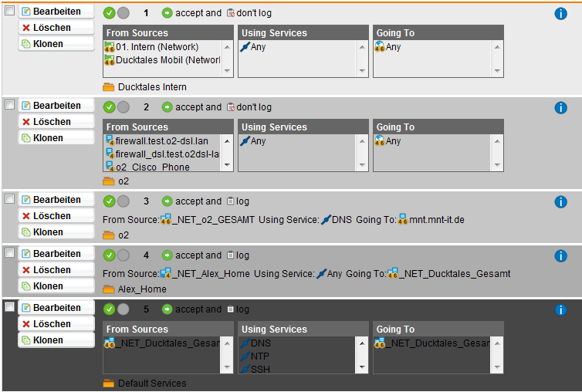Tick the checkbox next to rule 3
Image resolution: width=582 pixels, height=392 pixels.
(9, 199)
